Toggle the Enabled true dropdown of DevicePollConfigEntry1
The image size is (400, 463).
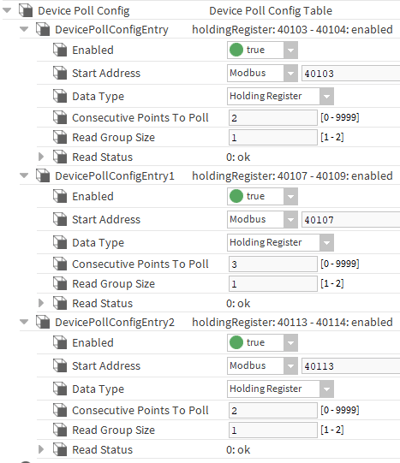[262, 196]
